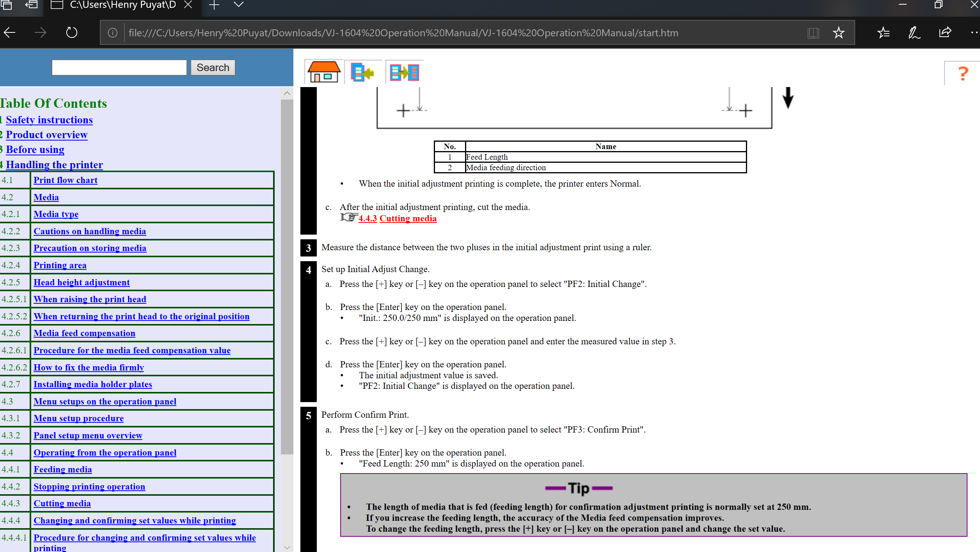The width and height of the screenshot is (980, 552).
Task: Open Menu setup procedure section
Action: tap(78, 418)
